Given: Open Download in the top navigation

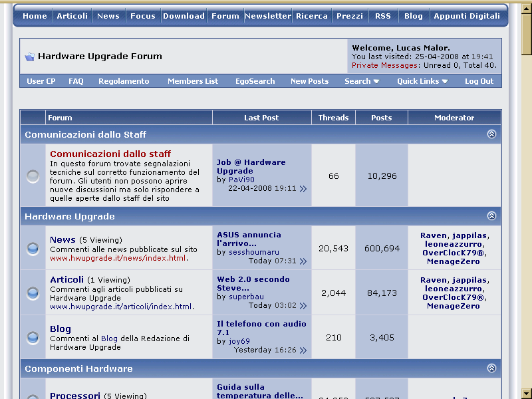Looking at the screenshot, I should coord(184,16).
